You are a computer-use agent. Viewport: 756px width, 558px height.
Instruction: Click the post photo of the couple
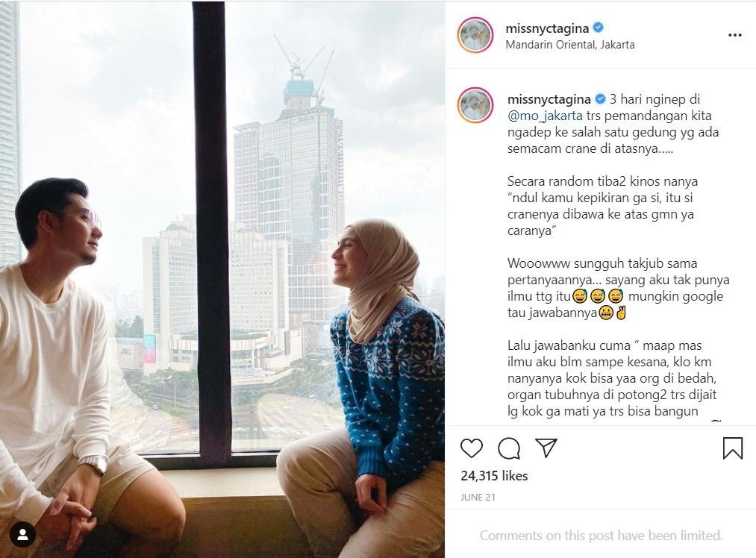click(222, 279)
